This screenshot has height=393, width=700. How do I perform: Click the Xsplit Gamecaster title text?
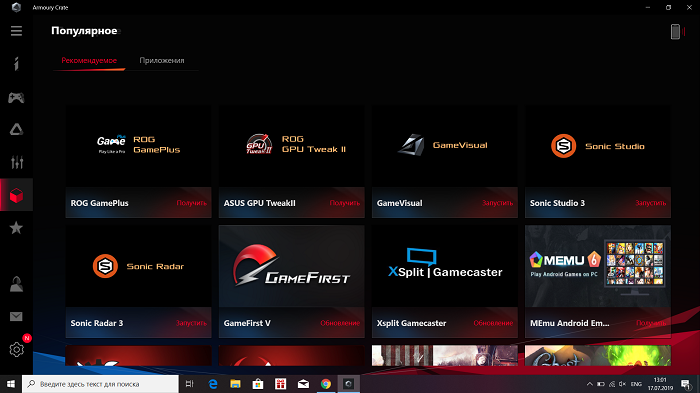coord(411,323)
